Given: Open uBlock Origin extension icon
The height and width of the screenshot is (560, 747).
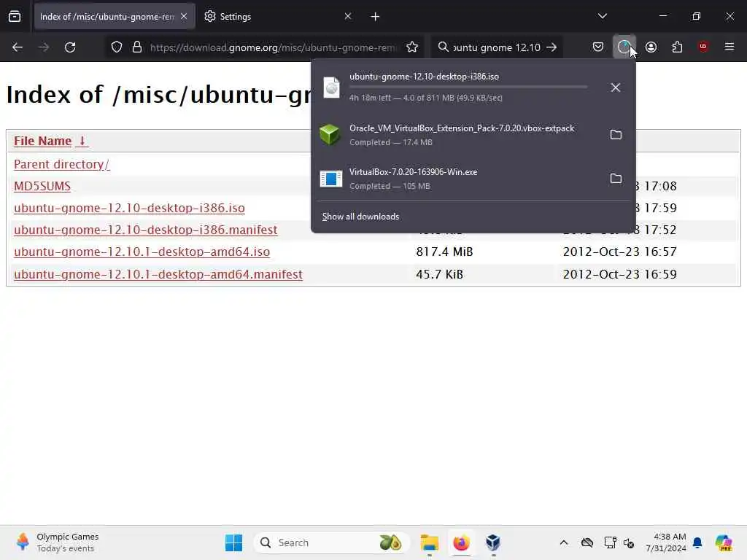Looking at the screenshot, I should pyautogui.click(x=703, y=47).
